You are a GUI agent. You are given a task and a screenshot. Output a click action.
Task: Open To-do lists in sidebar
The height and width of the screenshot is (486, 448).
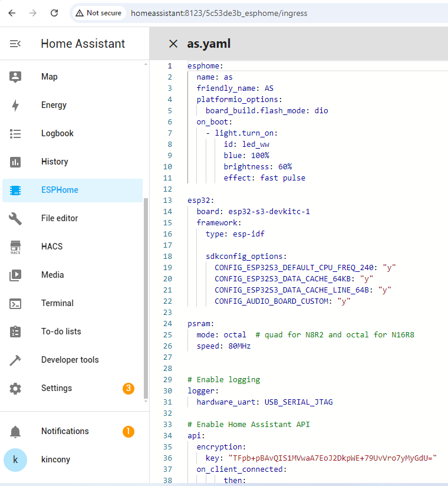pyautogui.click(x=61, y=331)
